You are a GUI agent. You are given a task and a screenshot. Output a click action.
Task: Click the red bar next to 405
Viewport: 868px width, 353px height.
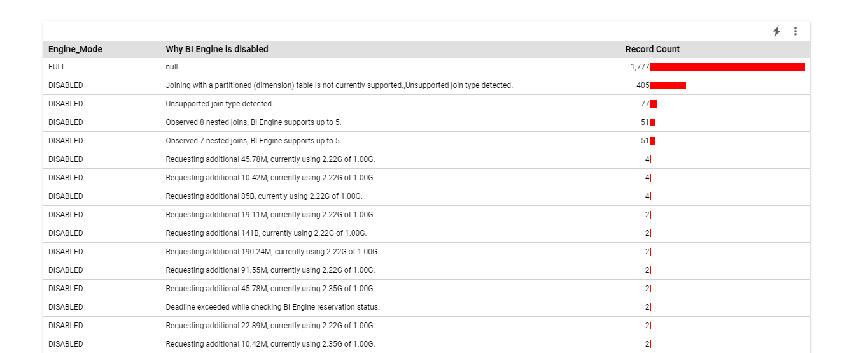(x=668, y=85)
